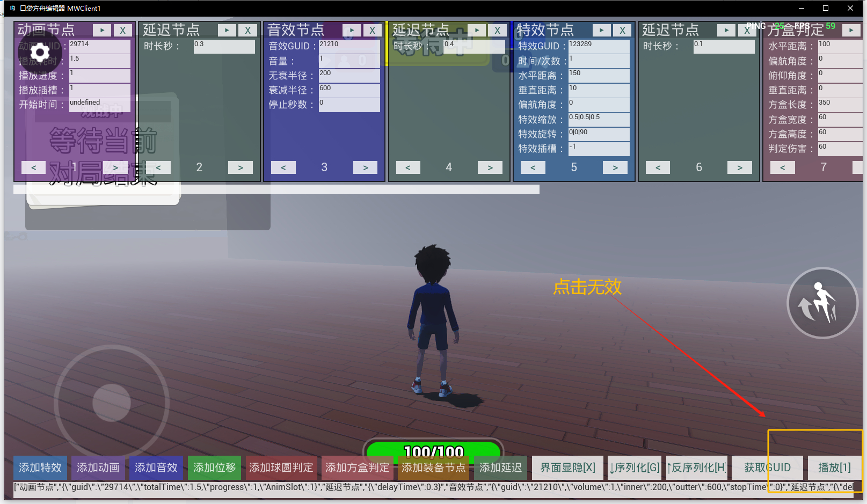Edit 停止秒数 field in sound node

pyautogui.click(x=349, y=105)
